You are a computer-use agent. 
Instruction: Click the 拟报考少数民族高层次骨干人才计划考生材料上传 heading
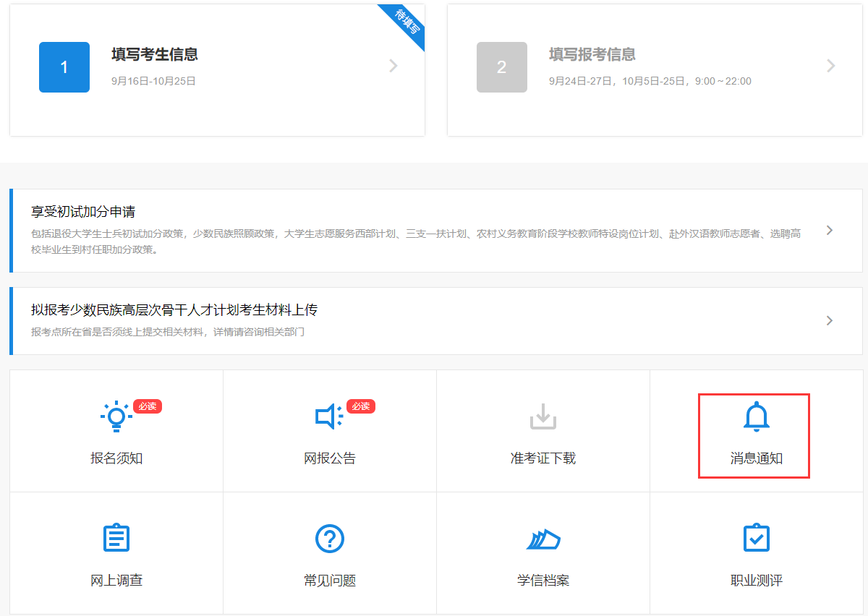[x=174, y=310]
